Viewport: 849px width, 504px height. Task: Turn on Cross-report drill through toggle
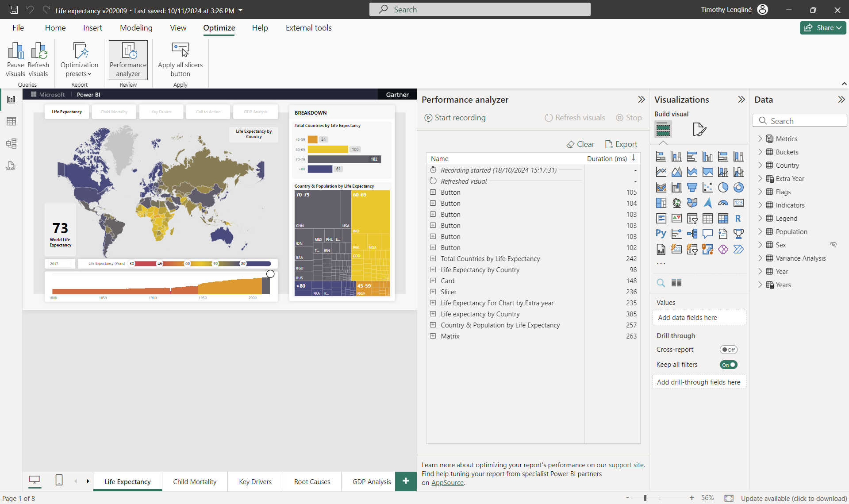coord(728,350)
